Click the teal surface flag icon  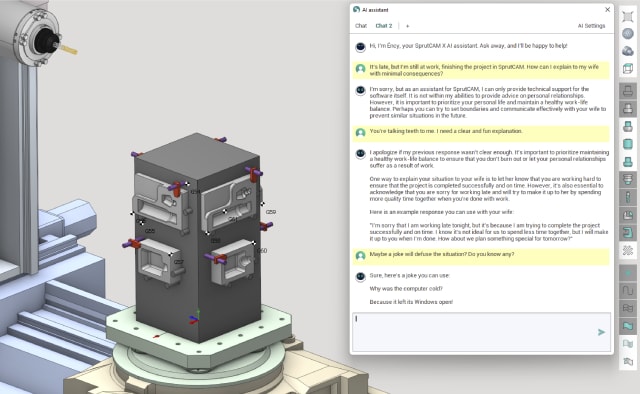[628, 326]
